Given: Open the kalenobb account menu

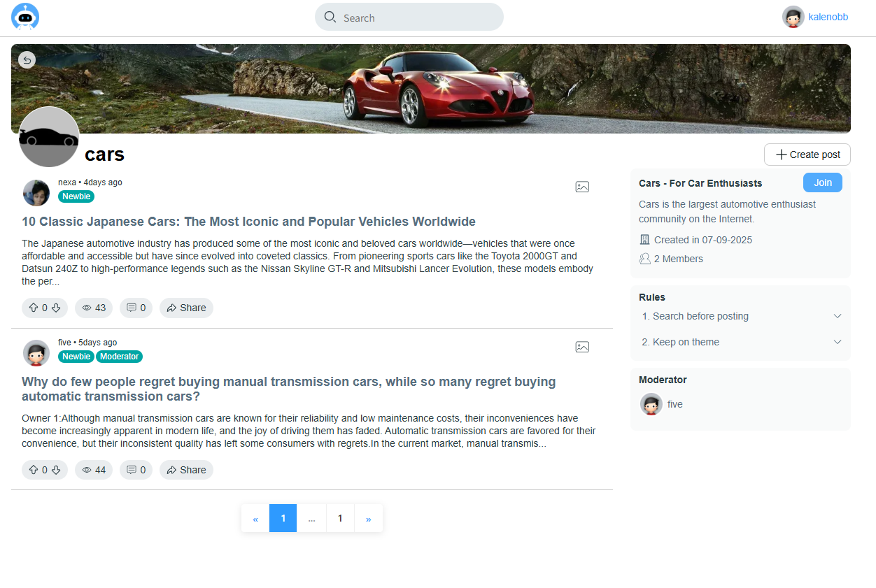Looking at the screenshot, I should coord(814,17).
